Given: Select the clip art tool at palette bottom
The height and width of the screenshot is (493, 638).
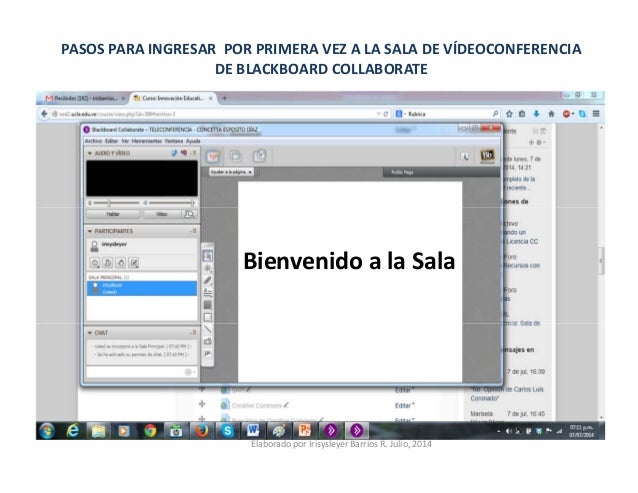Looking at the screenshot, I should pyautogui.click(x=208, y=353).
